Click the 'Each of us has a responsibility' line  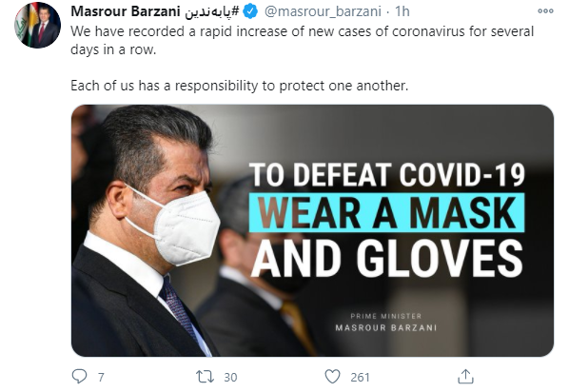tap(240, 86)
